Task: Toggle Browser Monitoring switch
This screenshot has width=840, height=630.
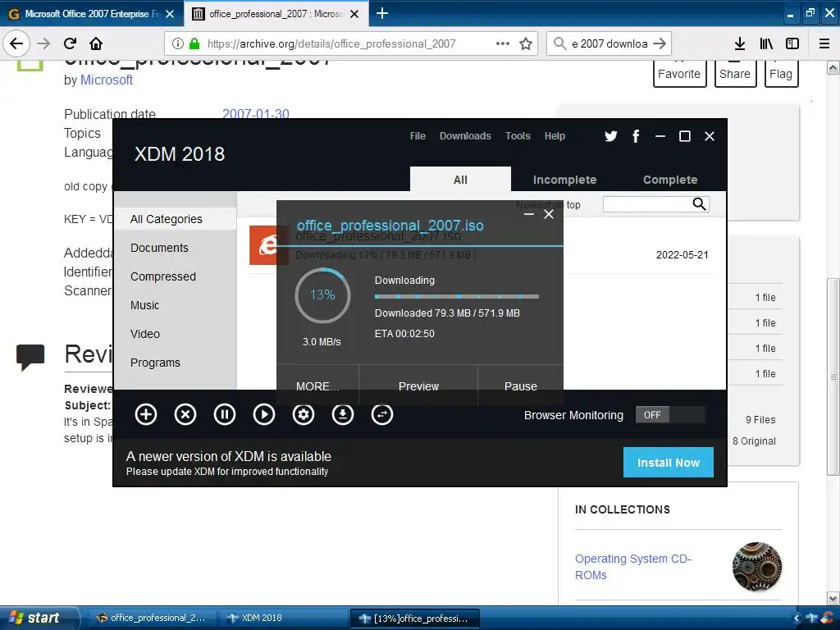Action: pyautogui.click(x=670, y=414)
